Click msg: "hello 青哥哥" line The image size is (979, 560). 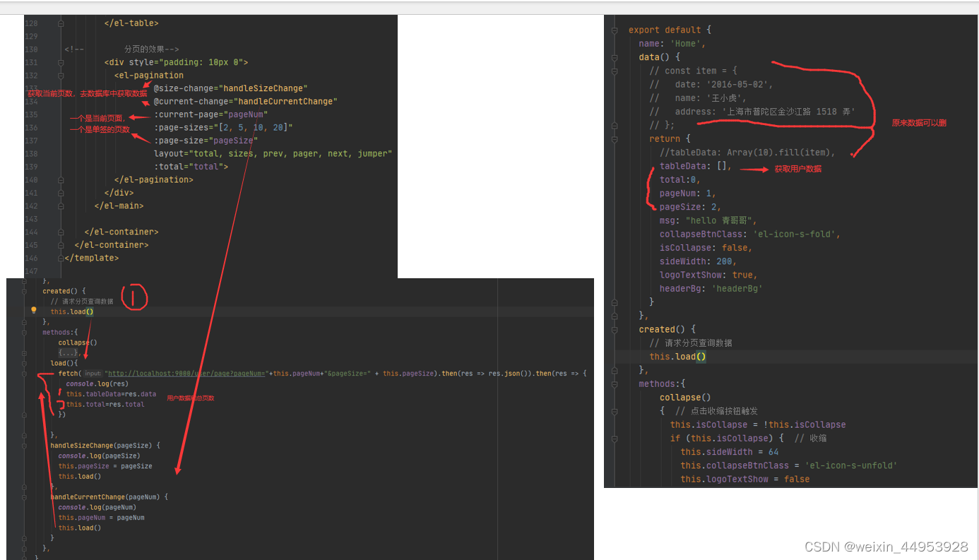708,220
